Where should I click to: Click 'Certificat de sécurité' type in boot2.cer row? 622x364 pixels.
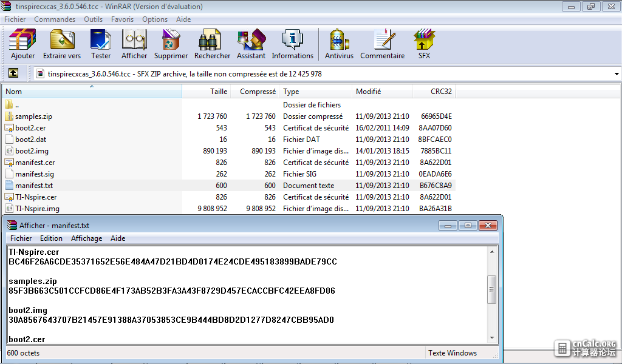pyautogui.click(x=316, y=127)
